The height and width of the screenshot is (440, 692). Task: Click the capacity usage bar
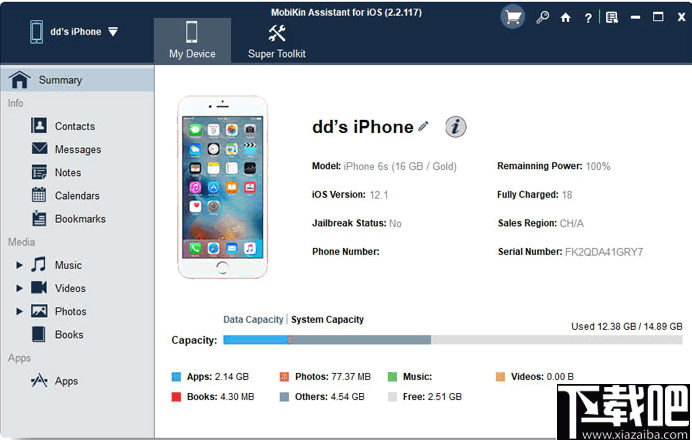point(453,340)
